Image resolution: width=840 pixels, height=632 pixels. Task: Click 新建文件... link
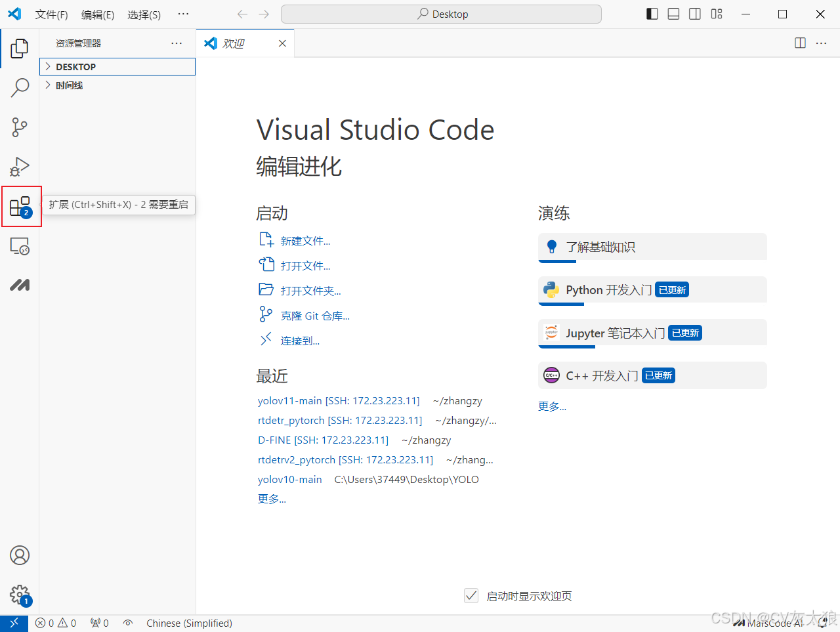click(x=305, y=241)
